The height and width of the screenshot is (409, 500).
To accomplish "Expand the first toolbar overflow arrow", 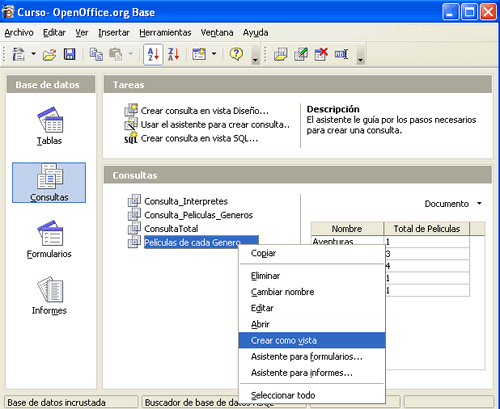I will (255, 55).
